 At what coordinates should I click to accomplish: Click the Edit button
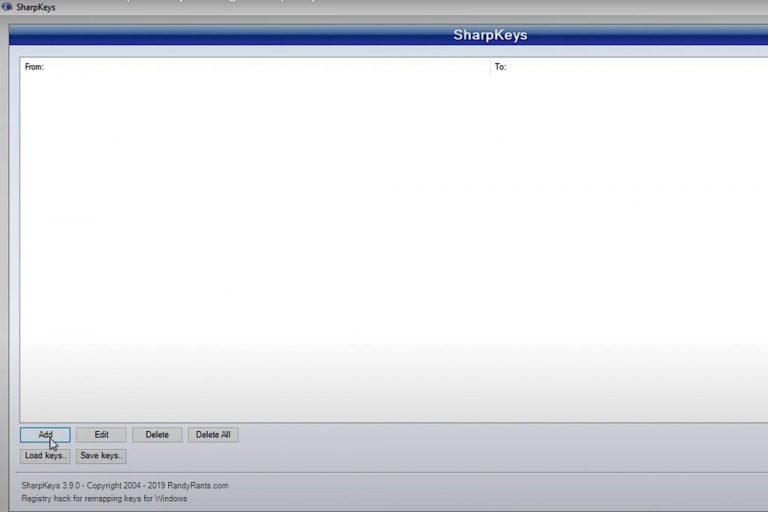click(x=101, y=435)
